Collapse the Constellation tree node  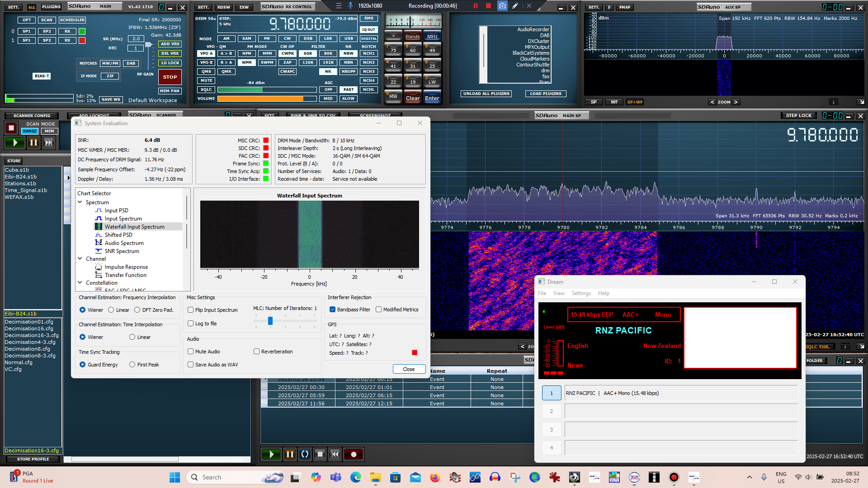(80, 283)
